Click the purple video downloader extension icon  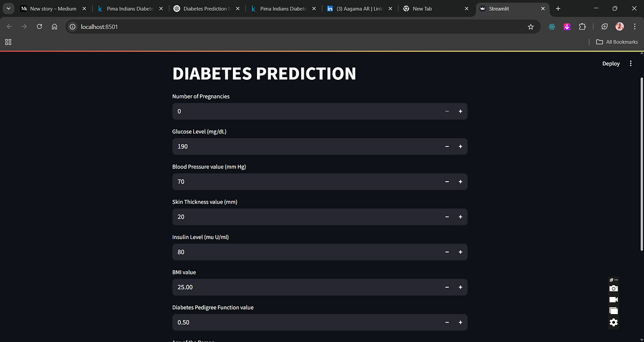pyautogui.click(x=567, y=26)
